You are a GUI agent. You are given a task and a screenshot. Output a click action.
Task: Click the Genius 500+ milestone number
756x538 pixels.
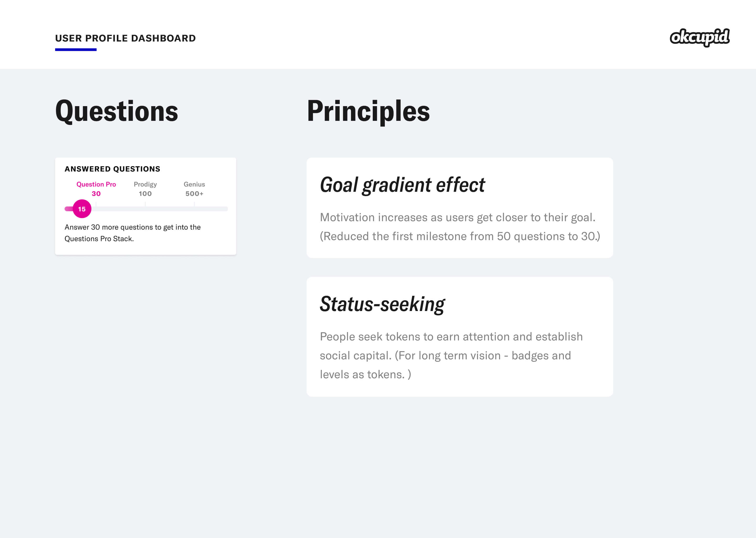click(194, 194)
